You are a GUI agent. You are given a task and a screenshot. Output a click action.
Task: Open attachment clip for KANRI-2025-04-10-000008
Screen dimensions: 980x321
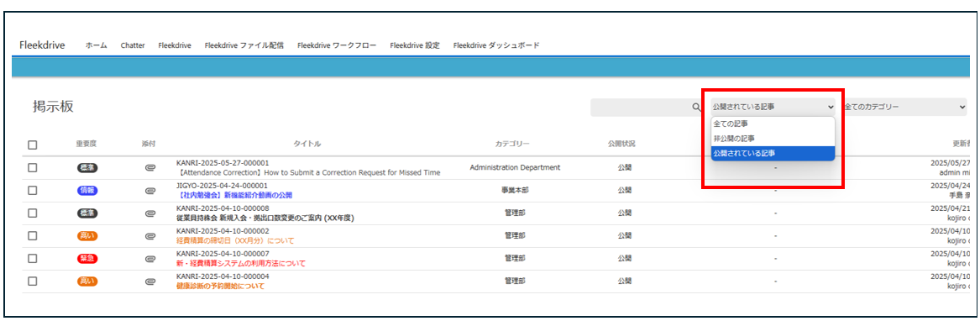149,213
